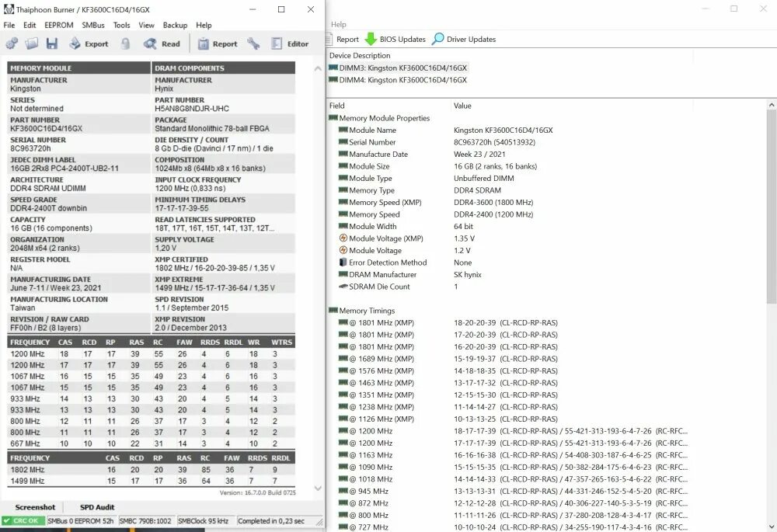Select DIMM3 Kingston KF3600C16D4/16GX device
The width and height of the screenshot is (777, 532).
(398, 68)
